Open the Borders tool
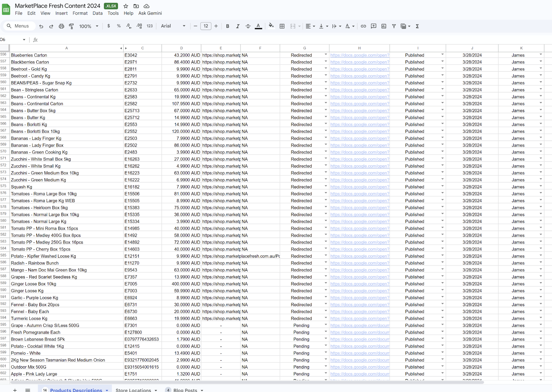Image resolution: width=552 pixels, height=392 pixels. point(282,26)
